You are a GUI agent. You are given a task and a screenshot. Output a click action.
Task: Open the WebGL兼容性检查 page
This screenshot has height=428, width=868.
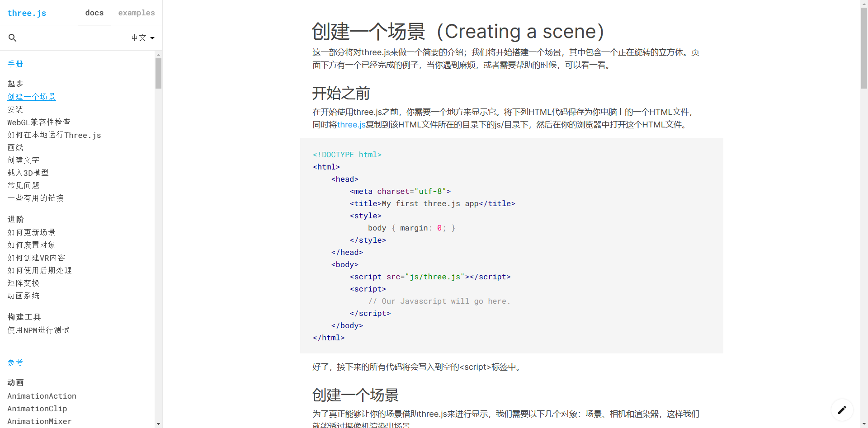click(x=39, y=122)
